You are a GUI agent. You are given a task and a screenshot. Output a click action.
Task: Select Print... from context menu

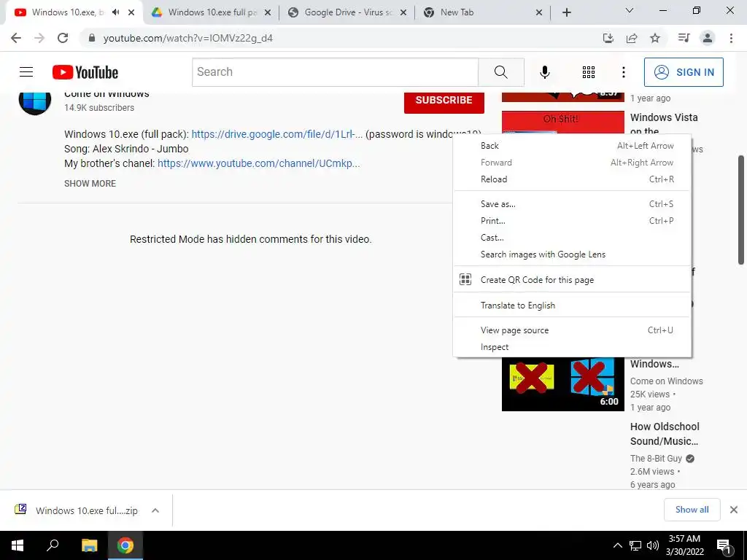(572, 221)
